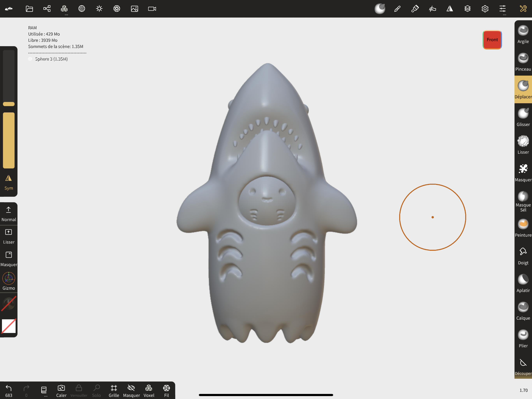Image resolution: width=532 pixels, height=399 pixels.
Task: Select the Déplacer tool
Action: point(523,90)
